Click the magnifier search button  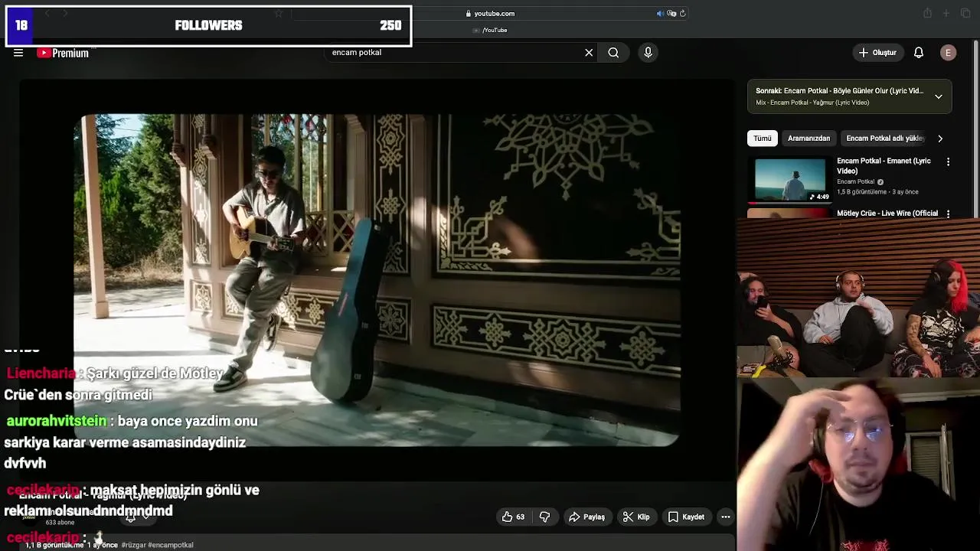coord(613,53)
